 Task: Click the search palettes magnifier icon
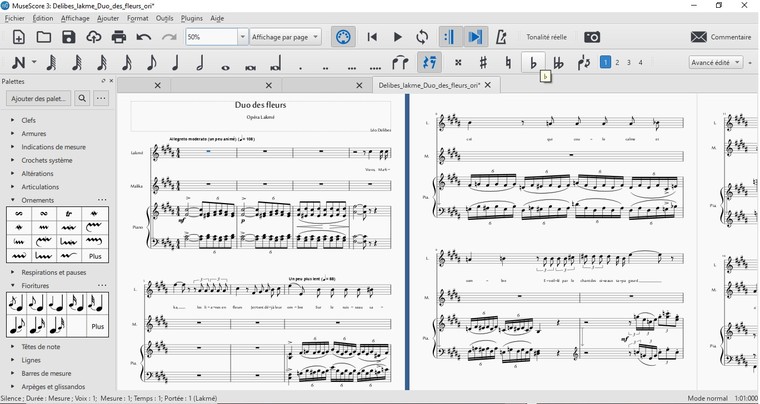pyautogui.click(x=82, y=99)
